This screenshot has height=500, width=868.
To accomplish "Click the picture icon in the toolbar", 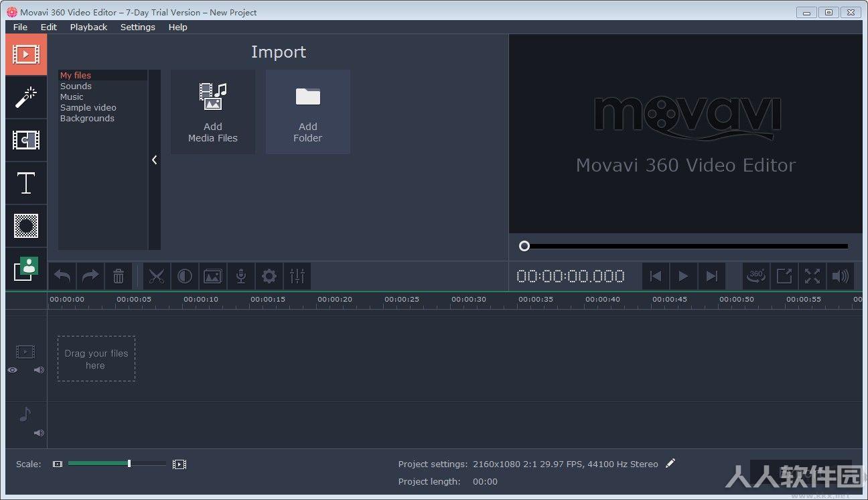I will [x=213, y=276].
